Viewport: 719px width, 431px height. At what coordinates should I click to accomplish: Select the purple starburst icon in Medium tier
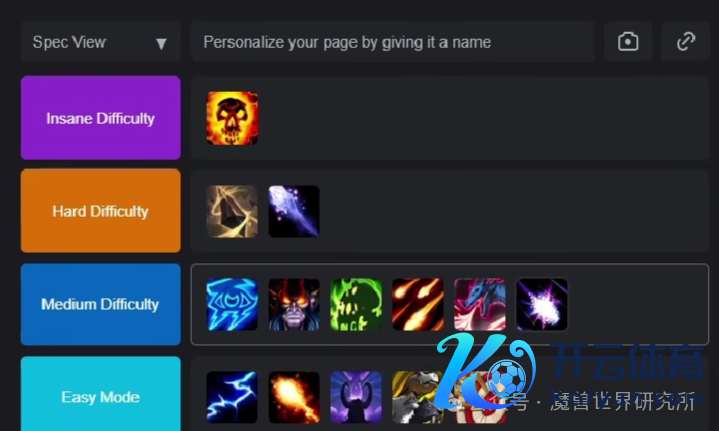(x=542, y=304)
